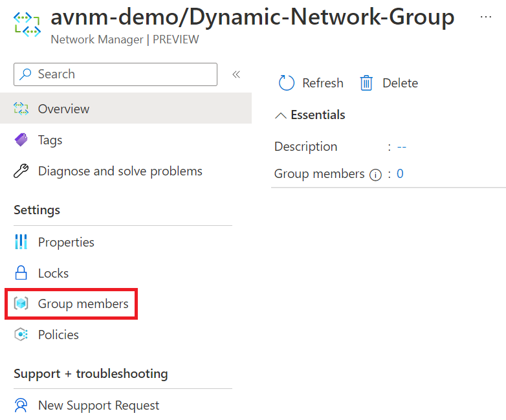Click the Overview menu icon

click(x=21, y=109)
